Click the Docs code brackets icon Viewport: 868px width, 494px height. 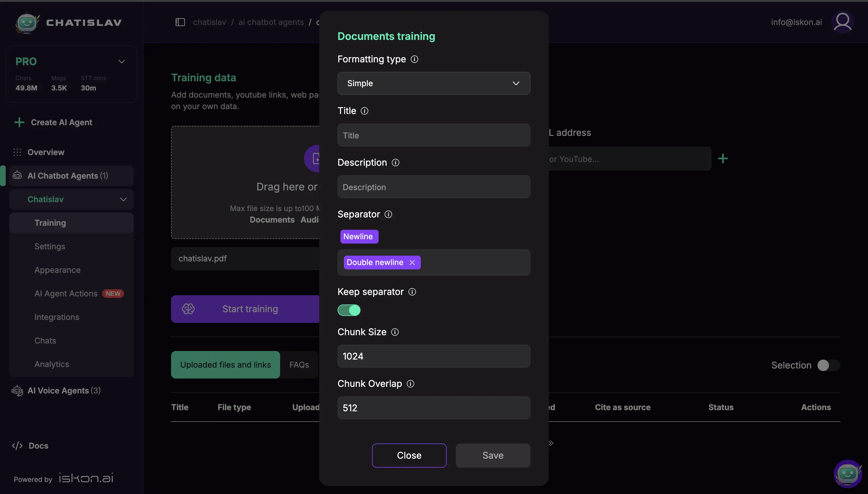click(17, 445)
